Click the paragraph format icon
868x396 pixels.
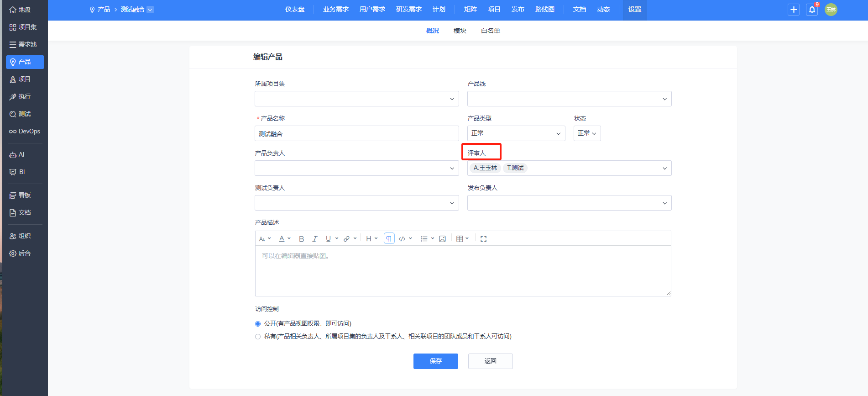389,239
